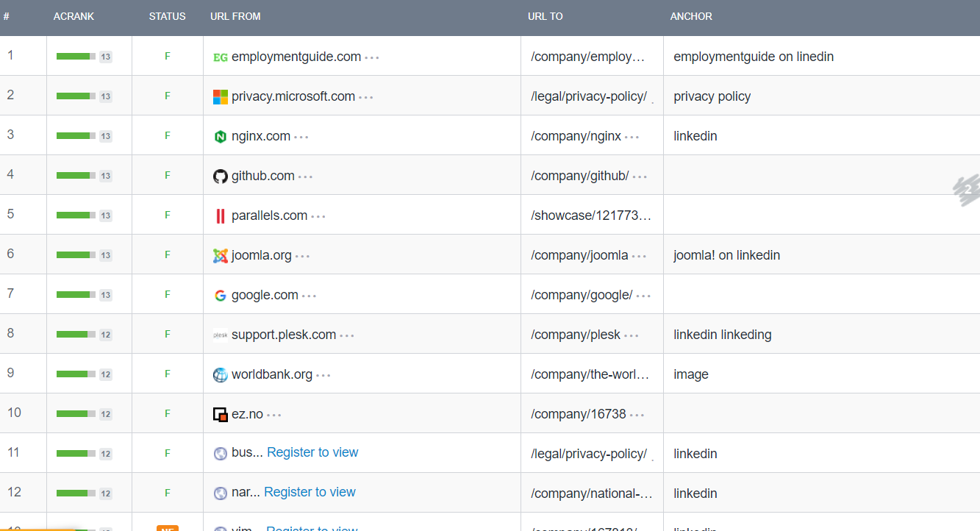
Task: Click URL To /showcase/121773…
Action: [x=591, y=215]
